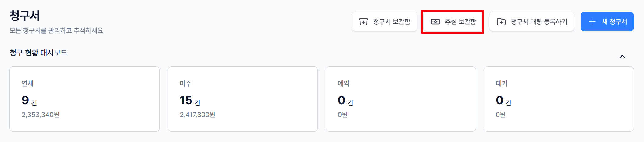This screenshot has width=644, height=142.
Task: Click the folder-plus icon for 청구서 대량 등록하기
Action: coord(501,22)
